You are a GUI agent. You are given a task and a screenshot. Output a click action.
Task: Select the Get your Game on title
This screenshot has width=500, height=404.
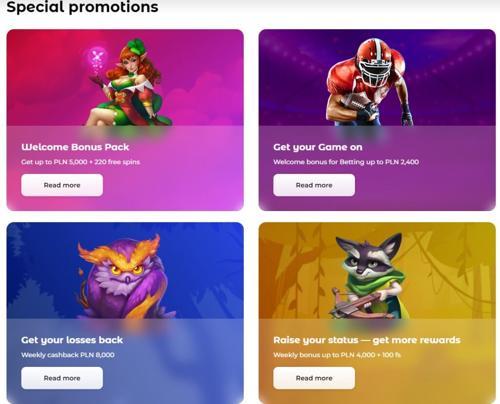[318, 147]
